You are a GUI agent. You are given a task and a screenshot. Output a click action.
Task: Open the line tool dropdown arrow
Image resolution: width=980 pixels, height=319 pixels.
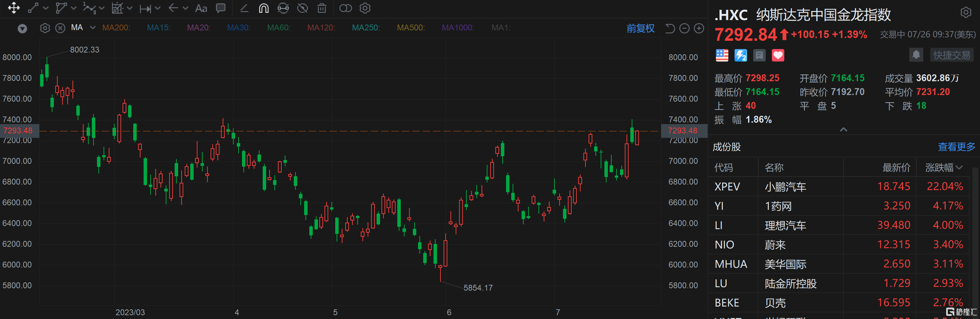pos(46,8)
